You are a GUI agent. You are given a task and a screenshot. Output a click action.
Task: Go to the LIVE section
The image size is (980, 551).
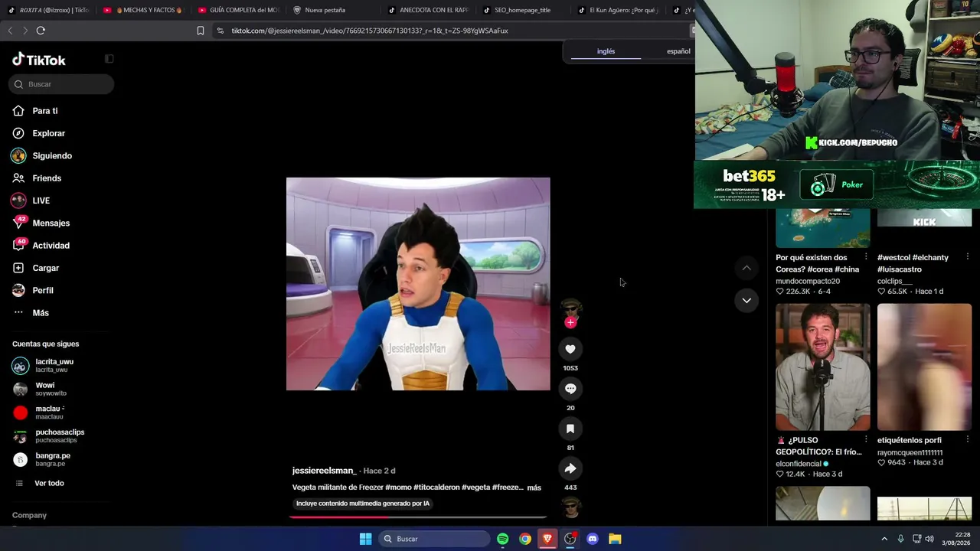click(31, 201)
